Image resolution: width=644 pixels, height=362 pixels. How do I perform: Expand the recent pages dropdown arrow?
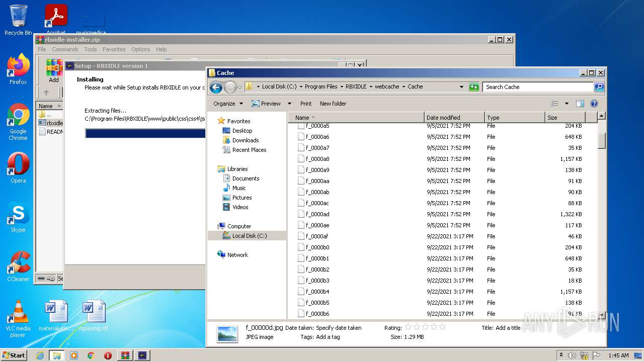(239, 87)
